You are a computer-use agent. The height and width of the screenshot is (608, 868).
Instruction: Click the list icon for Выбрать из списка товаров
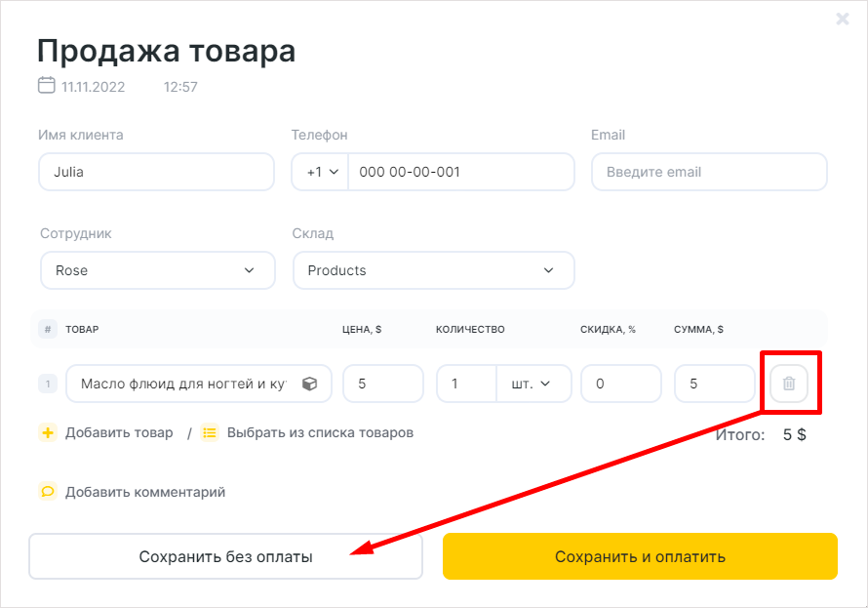click(210, 432)
